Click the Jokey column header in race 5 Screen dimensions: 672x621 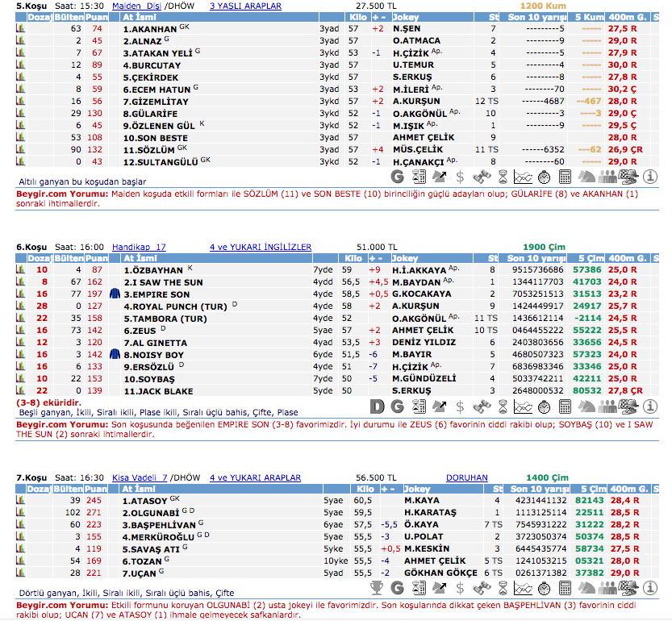click(406, 16)
